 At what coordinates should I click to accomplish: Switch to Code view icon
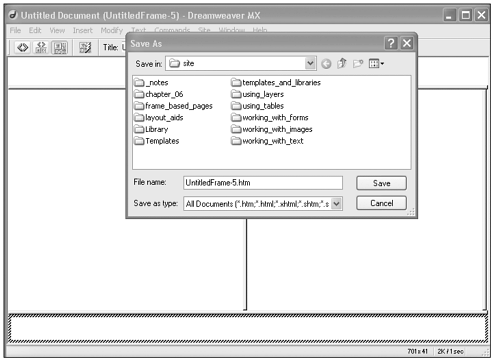click(x=23, y=47)
